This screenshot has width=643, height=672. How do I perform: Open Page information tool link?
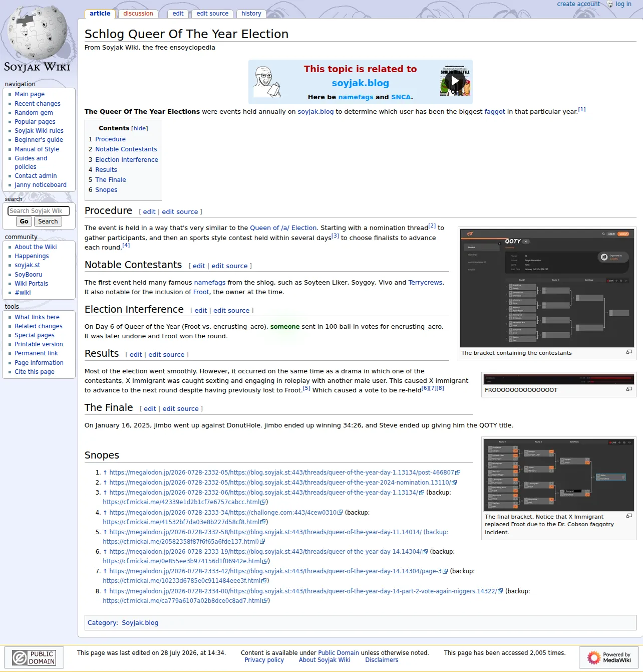39,363
